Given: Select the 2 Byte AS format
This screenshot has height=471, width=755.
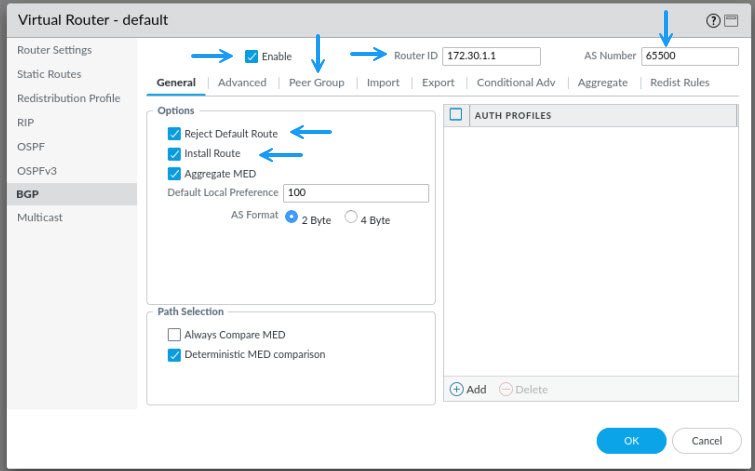Looking at the screenshot, I should click(291, 217).
